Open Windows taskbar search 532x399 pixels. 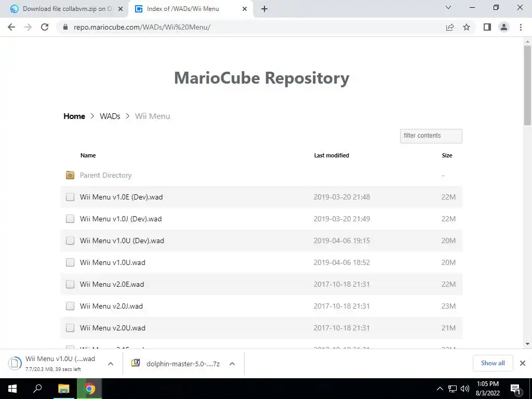tap(37, 389)
